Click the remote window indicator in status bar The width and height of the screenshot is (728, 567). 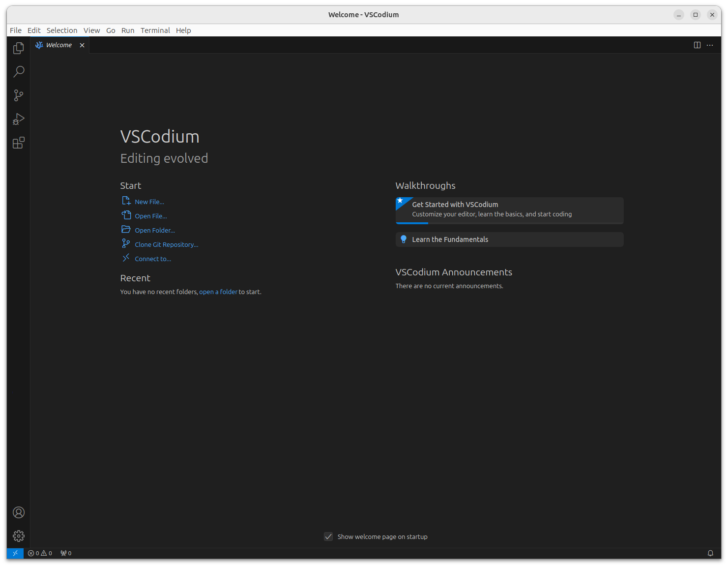(15, 553)
